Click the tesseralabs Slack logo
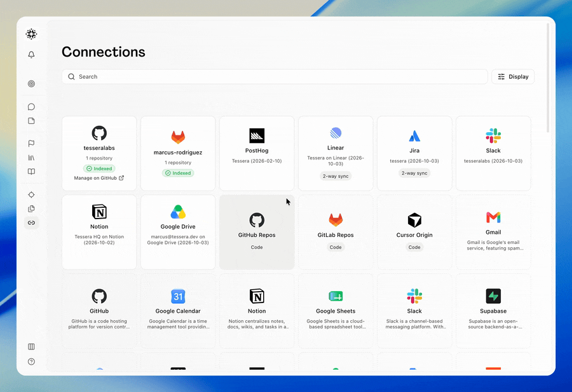The height and width of the screenshot is (392, 572). [x=493, y=136]
